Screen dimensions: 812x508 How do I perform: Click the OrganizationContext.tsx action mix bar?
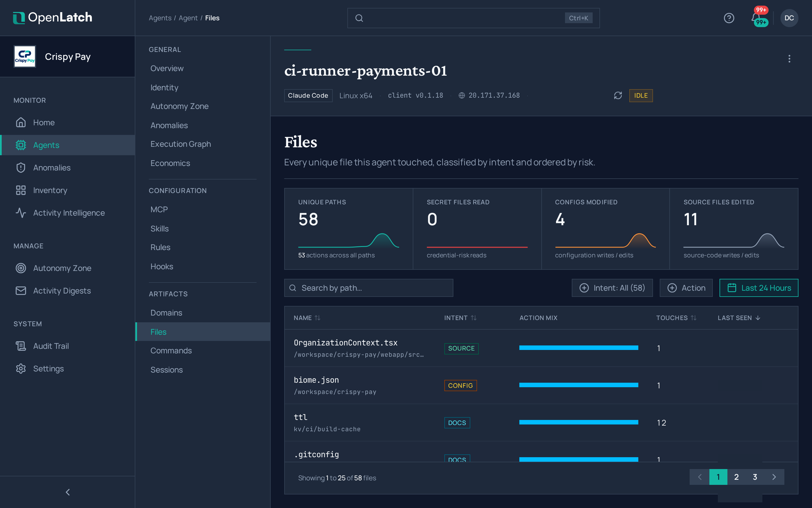click(579, 348)
